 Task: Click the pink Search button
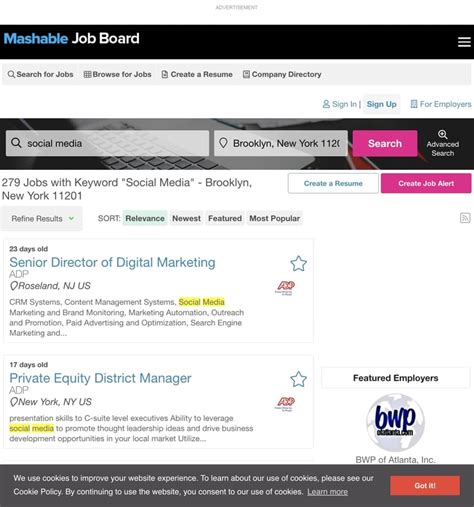click(385, 143)
